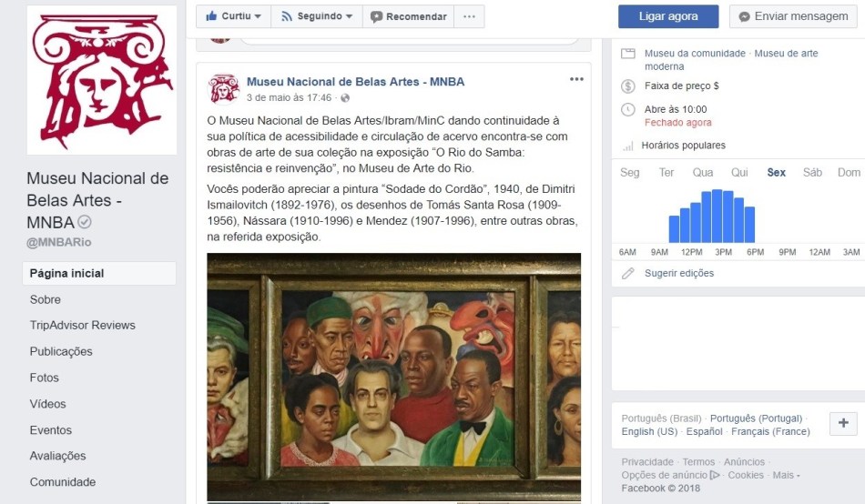Image resolution: width=865 pixels, height=504 pixels.
Task: Add a language with the plus button
Action: coord(843,424)
